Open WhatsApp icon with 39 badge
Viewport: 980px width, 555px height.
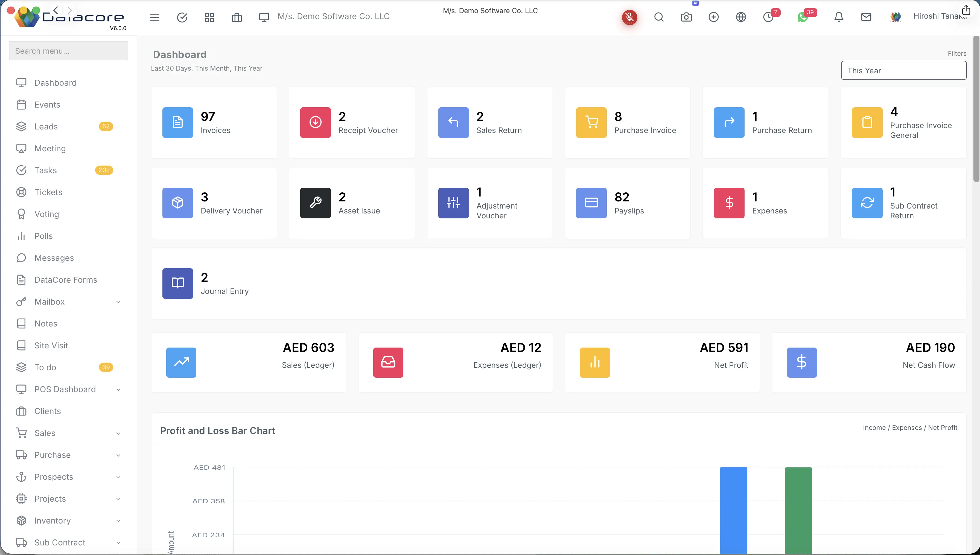pyautogui.click(x=803, y=17)
